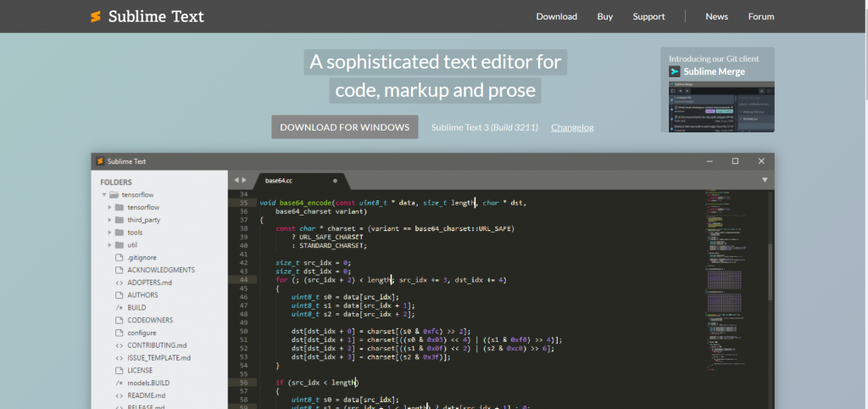The image size is (868, 409).
Task: Visit the Forum link
Action: [x=761, y=17]
